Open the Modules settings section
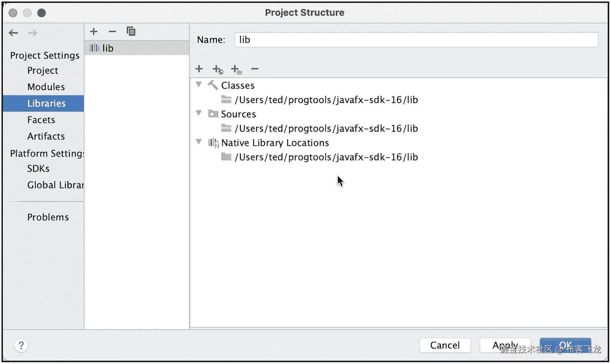611x364 pixels. [46, 87]
